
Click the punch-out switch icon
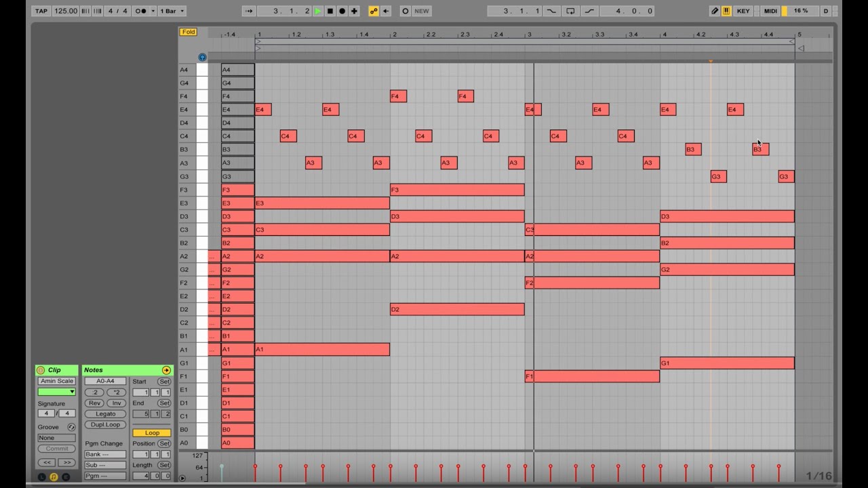589,11
